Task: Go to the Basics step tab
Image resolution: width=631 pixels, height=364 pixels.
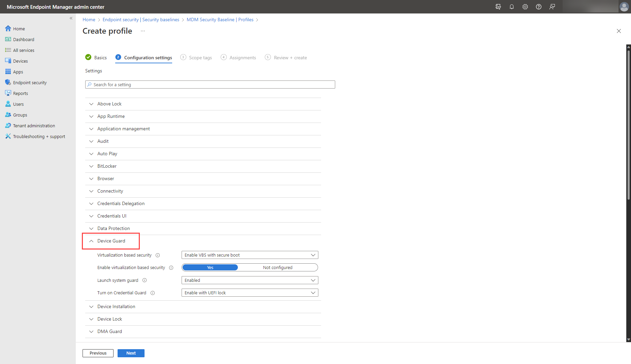Action: [96, 58]
